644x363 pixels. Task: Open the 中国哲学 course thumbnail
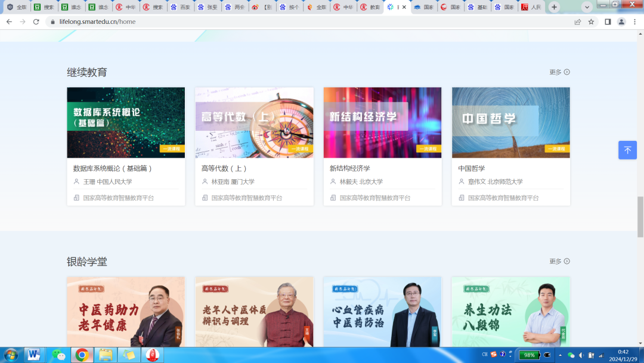tap(510, 122)
